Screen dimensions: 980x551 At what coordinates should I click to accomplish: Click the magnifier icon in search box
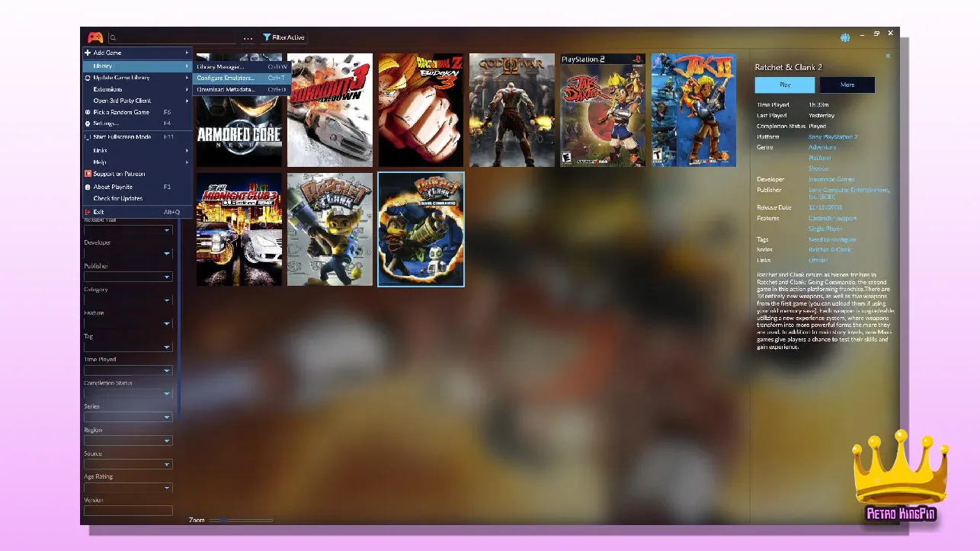113,37
